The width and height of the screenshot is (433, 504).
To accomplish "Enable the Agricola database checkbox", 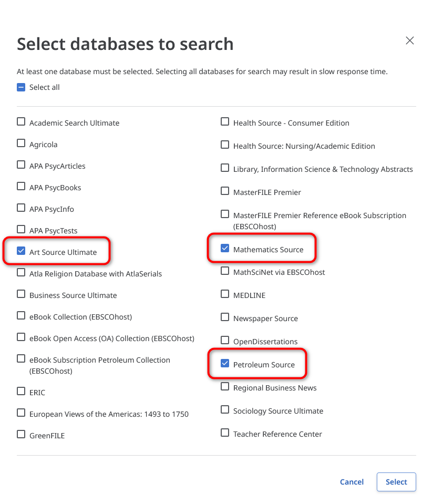I will (x=21, y=143).
